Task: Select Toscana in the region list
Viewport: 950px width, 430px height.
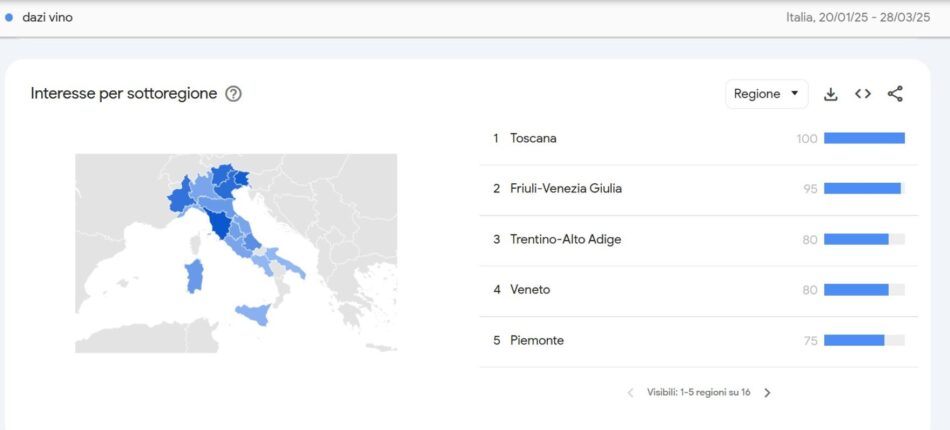Action: click(533, 138)
